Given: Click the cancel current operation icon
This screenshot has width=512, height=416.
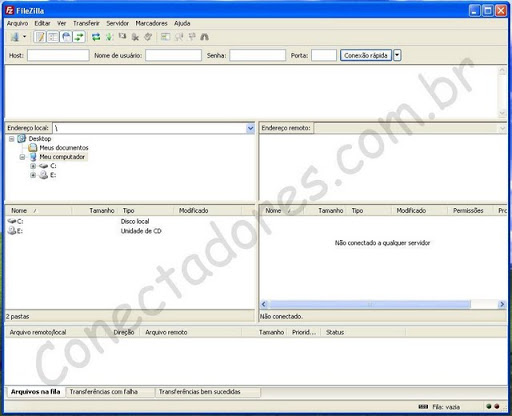Looking at the screenshot, I should [122, 36].
